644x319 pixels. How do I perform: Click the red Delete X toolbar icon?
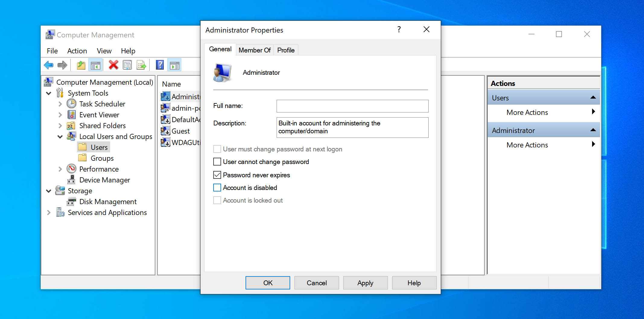pos(113,65)
